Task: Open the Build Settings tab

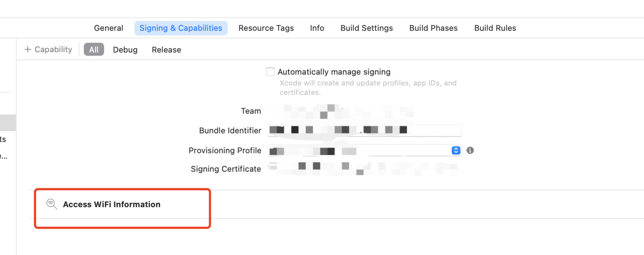Action: click(x=367, y=28)
